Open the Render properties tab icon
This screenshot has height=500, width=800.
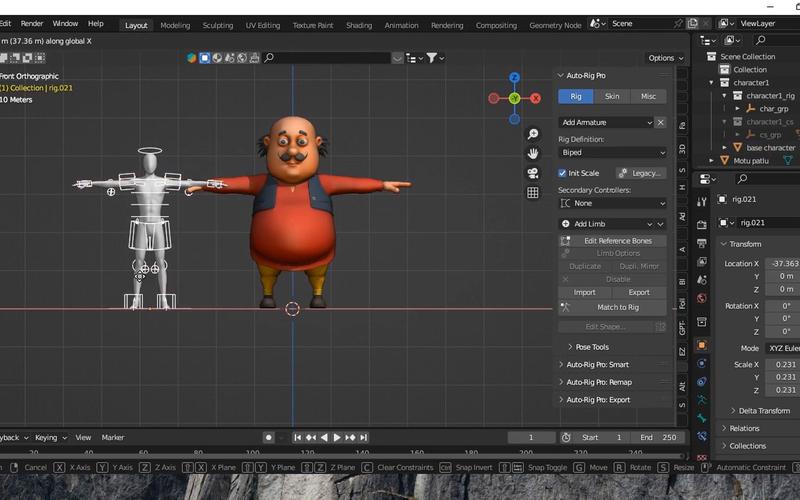click(702, 224)
